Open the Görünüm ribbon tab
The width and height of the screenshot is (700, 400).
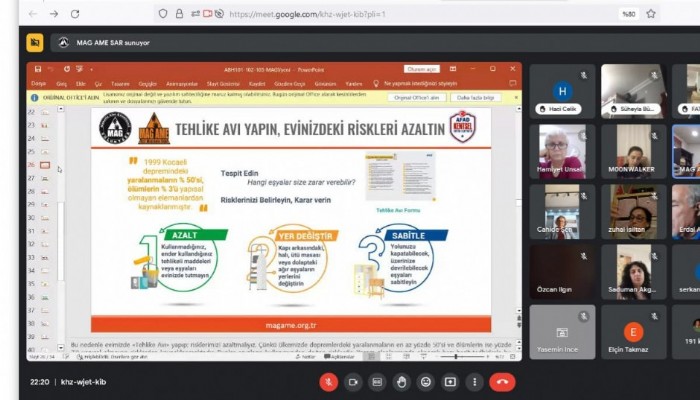click(325, 84)
